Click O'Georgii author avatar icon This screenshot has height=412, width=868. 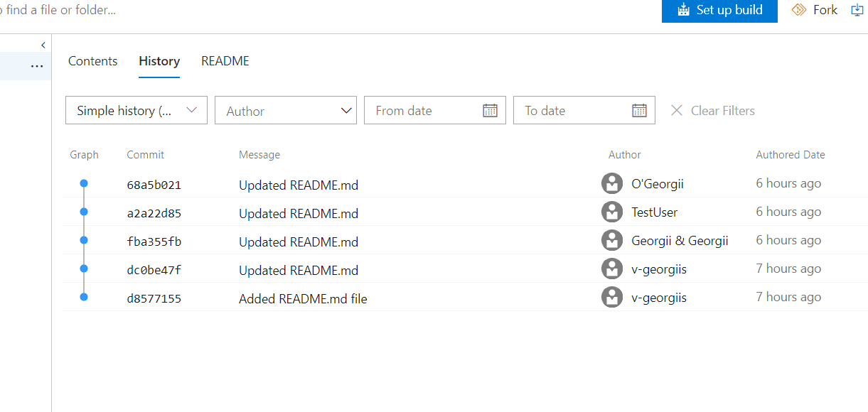[x=612, y=183]
